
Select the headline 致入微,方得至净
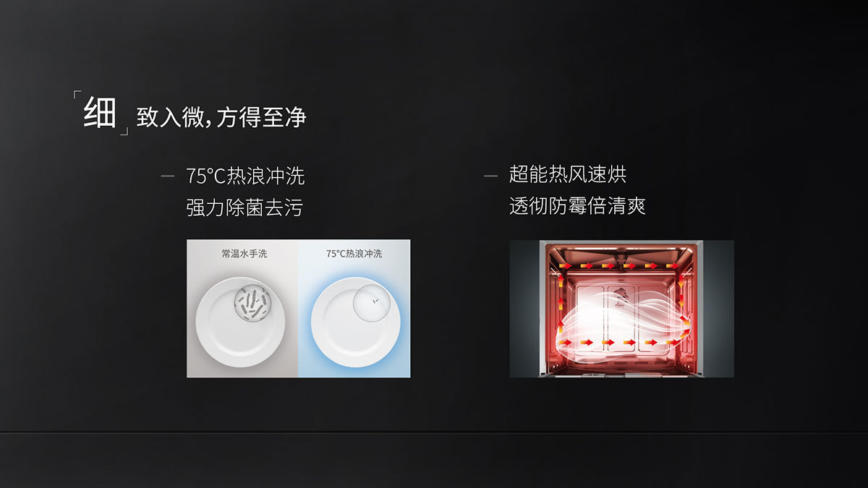pyautogui.click(x=221, y=117)
